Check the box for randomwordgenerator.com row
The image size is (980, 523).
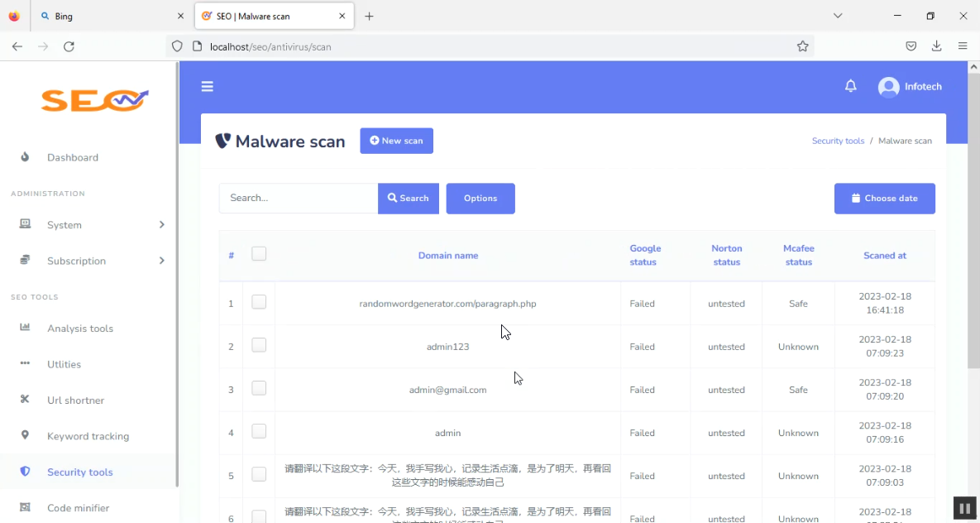(x=259, y=303)
